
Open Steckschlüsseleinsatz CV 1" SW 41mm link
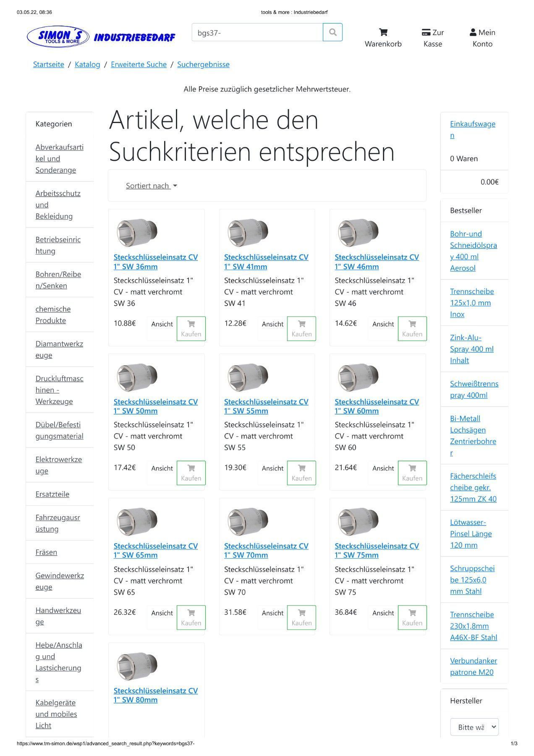coord(266,262)
